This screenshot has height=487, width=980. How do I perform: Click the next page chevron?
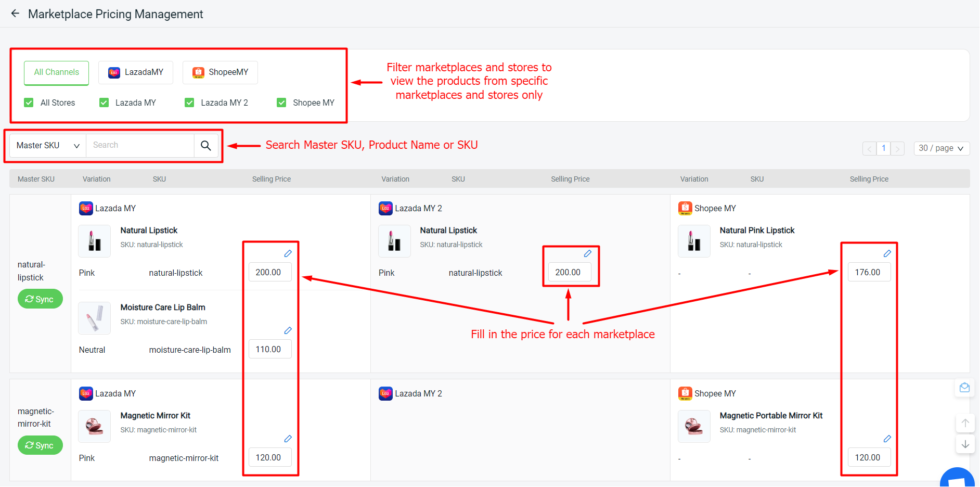(898, 148)
